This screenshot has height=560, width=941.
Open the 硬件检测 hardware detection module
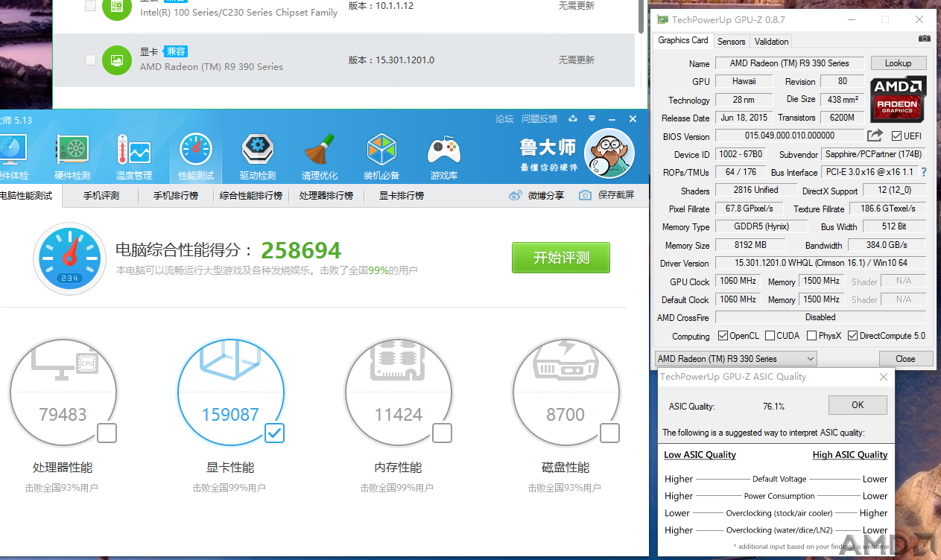(72, 157)
